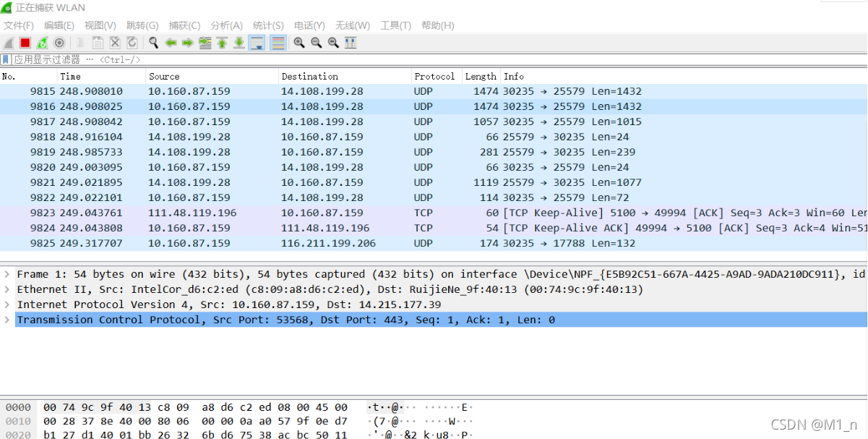Jump to the last packet icon
The height and width of the screenshot is (439, 868).
(x=239, y=43)
